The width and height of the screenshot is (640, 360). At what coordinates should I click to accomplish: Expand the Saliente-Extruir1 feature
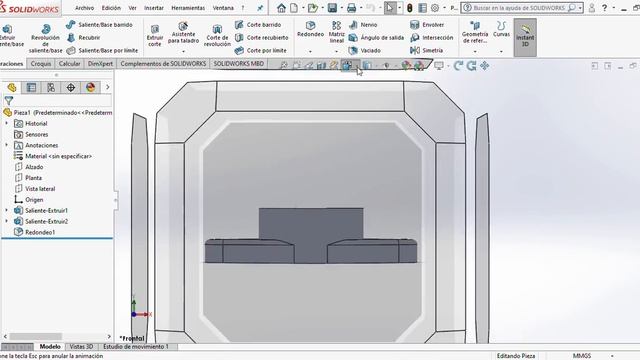coord(7,210)
